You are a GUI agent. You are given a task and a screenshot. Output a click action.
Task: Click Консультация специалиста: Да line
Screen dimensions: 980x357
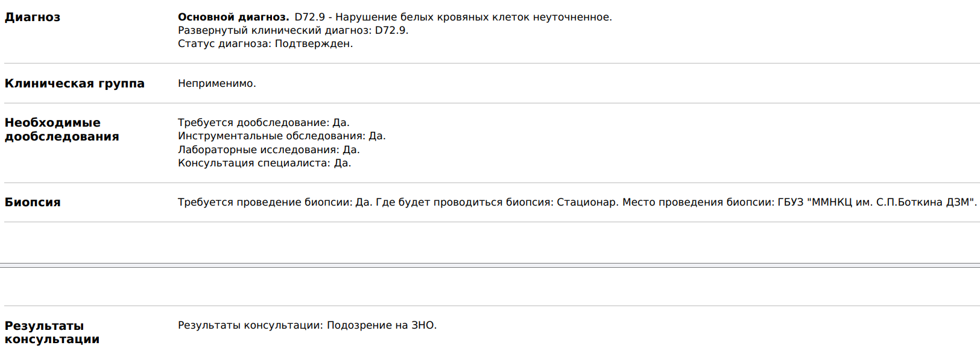tap(265, 163)
